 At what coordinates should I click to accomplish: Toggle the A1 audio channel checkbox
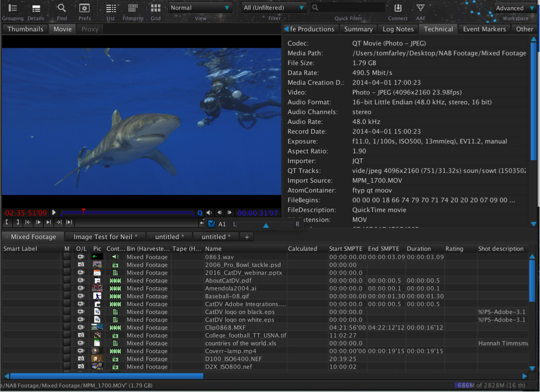(211, 224)
